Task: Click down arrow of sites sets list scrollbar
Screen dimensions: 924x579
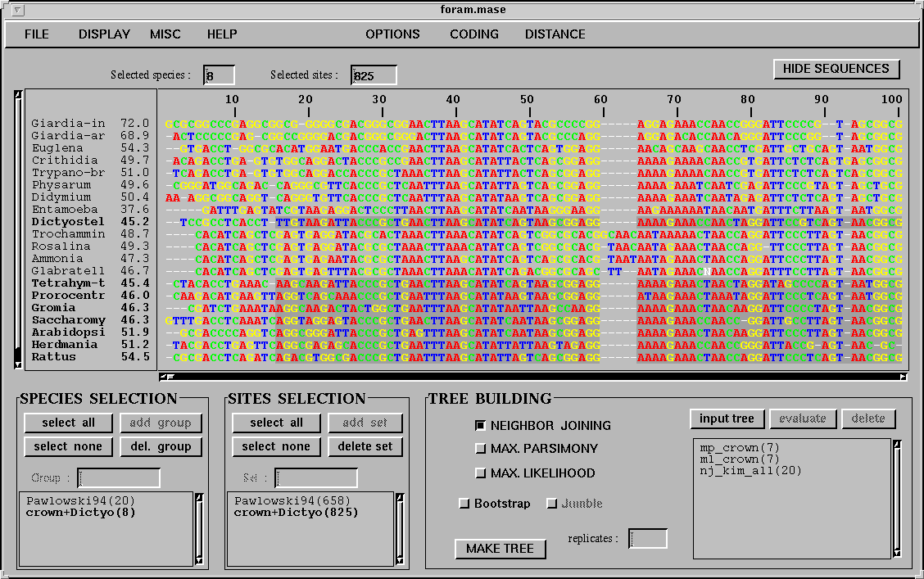Action: [401, 561]
